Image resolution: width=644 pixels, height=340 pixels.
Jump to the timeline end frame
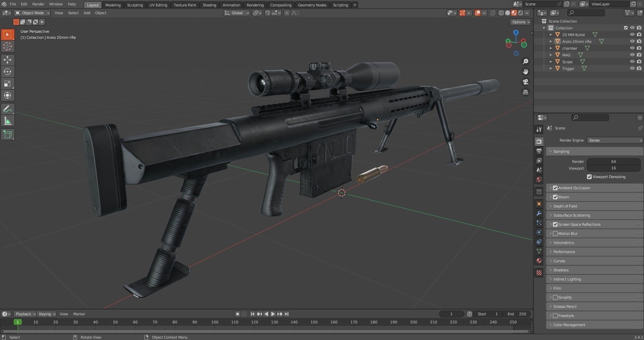click(x=286, y=314)
